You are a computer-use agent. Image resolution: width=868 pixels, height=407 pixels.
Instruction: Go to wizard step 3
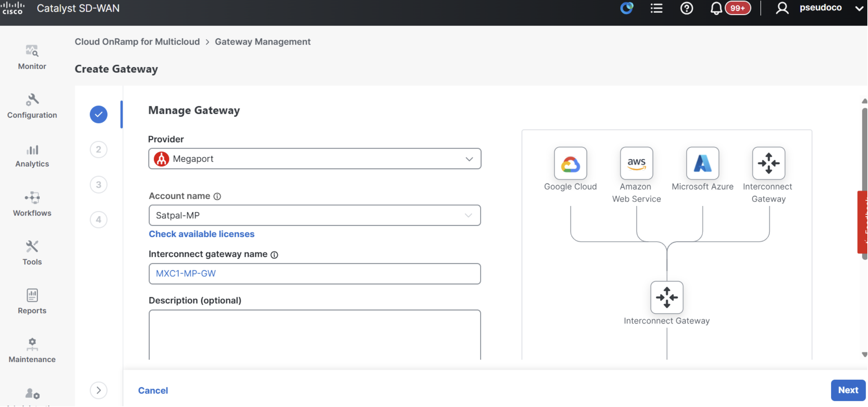coord(98,185)
